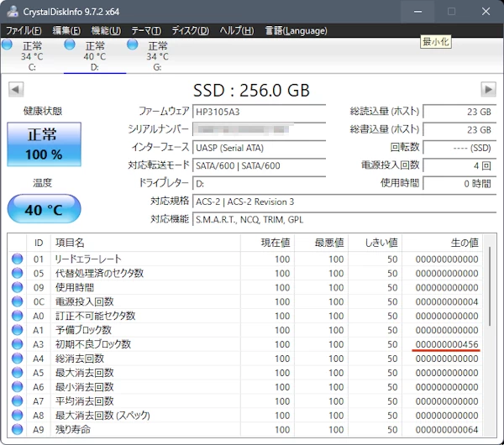This screenshot has width=504, height=445.
Task: Click the 対応機能 features field
Action: coord(344,220)
